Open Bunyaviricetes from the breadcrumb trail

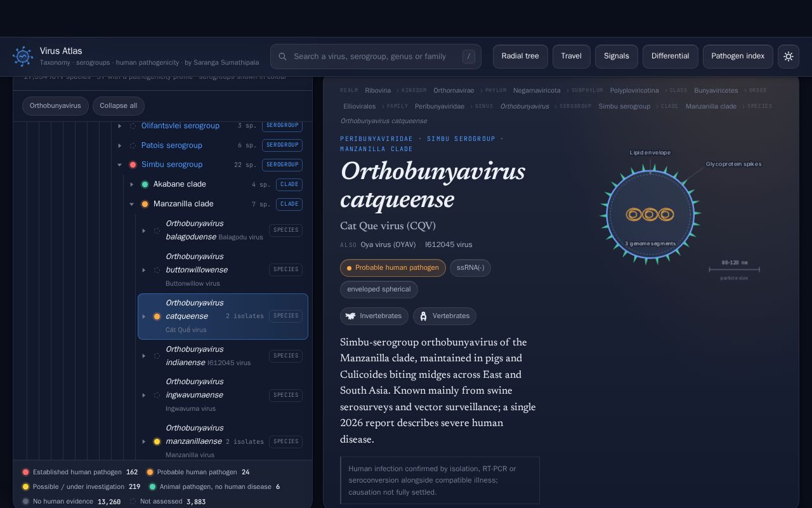tap(716, 91)
